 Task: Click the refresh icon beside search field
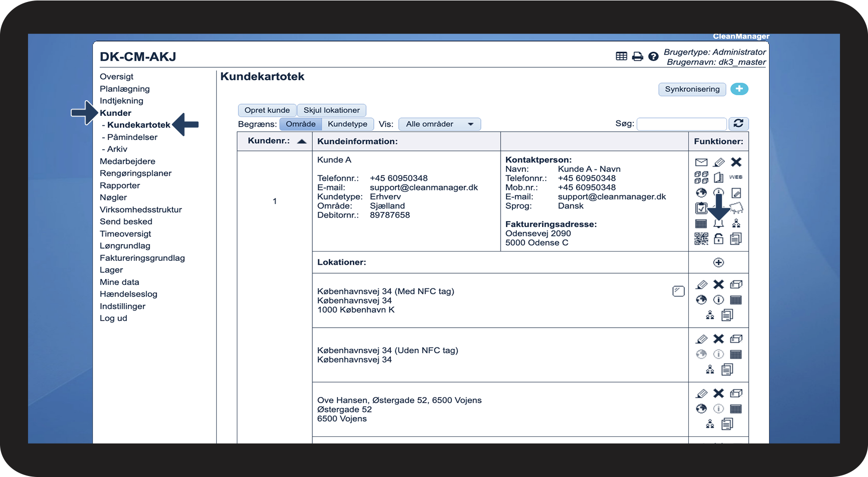click(738, 124)
